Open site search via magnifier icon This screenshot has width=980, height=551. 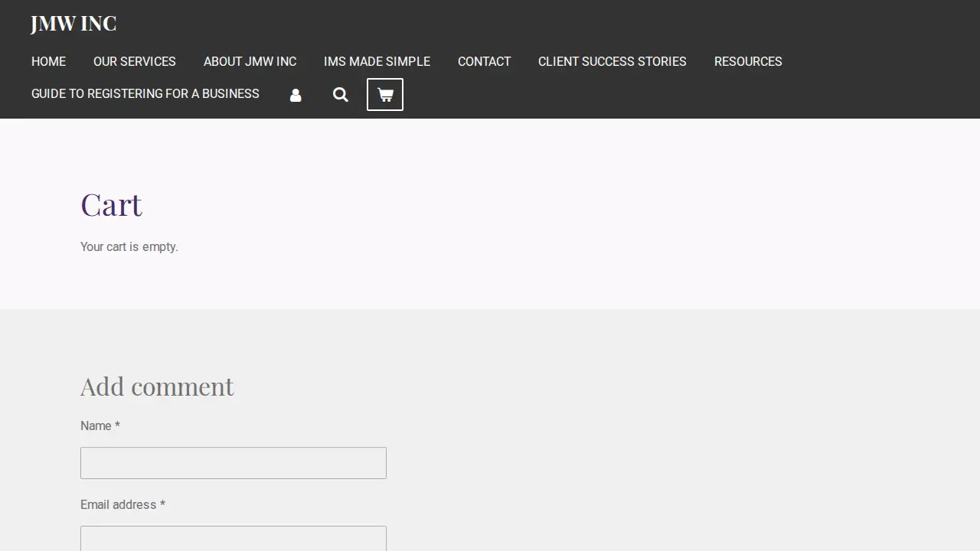341,95
